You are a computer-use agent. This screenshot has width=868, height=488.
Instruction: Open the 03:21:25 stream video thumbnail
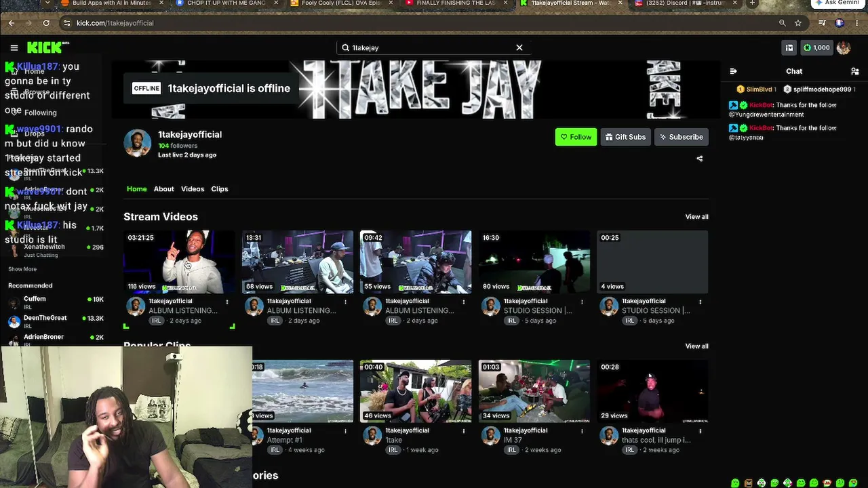179,262
